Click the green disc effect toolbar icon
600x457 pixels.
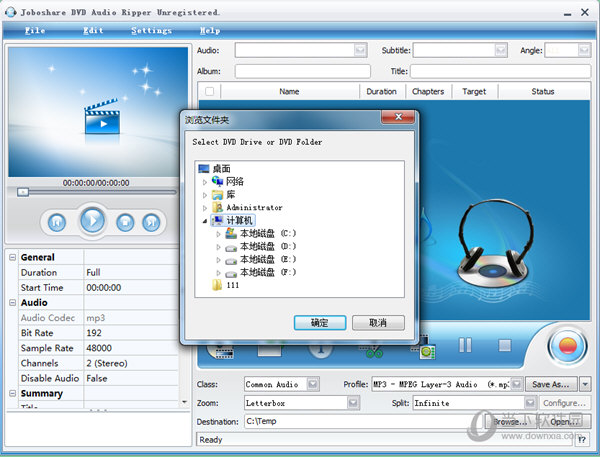coord(426,349)
